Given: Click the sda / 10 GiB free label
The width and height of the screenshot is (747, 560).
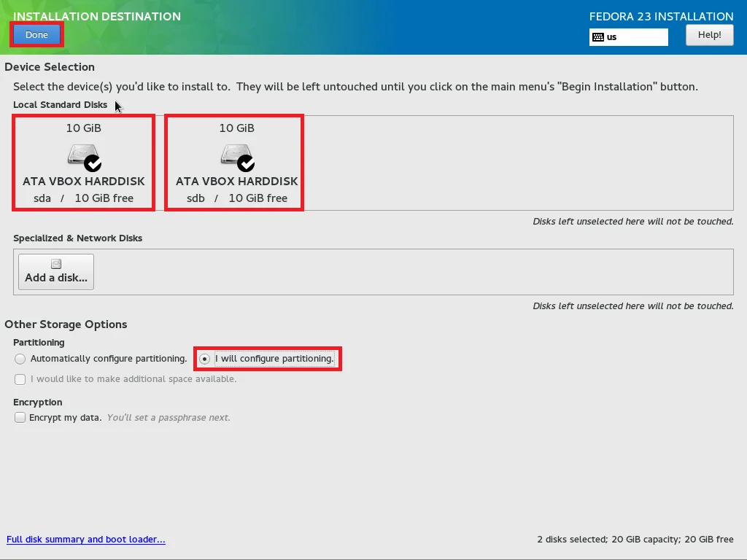Looking at the screenshot, I should click(83, 198).
